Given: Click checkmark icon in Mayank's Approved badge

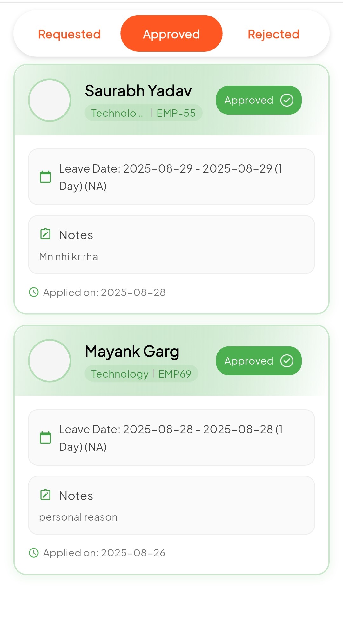Looking at the screenshot, I should pyautogui.click(x=287, y=361).
